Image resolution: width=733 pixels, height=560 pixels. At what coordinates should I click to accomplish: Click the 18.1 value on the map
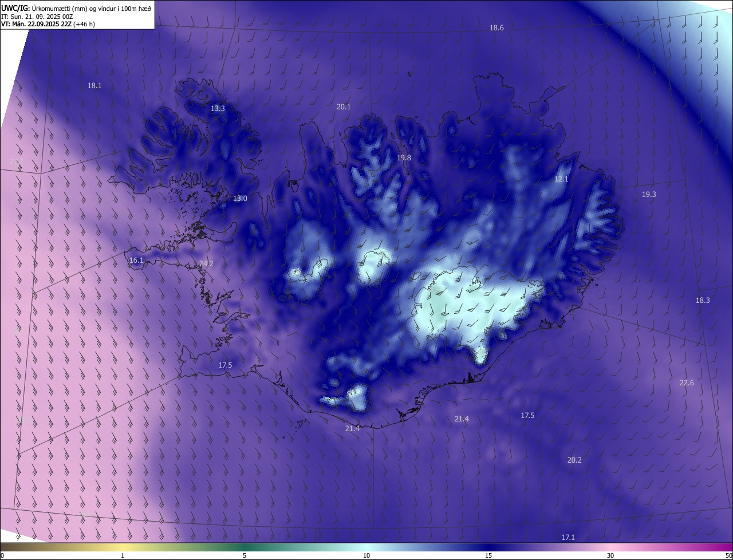tap(94, 86)
